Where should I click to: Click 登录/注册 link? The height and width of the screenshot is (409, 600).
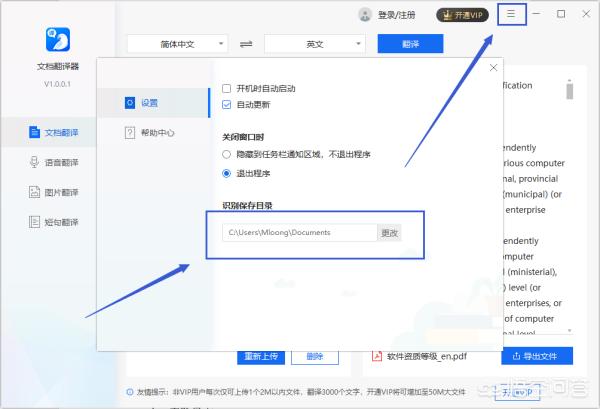pos(397,15)
